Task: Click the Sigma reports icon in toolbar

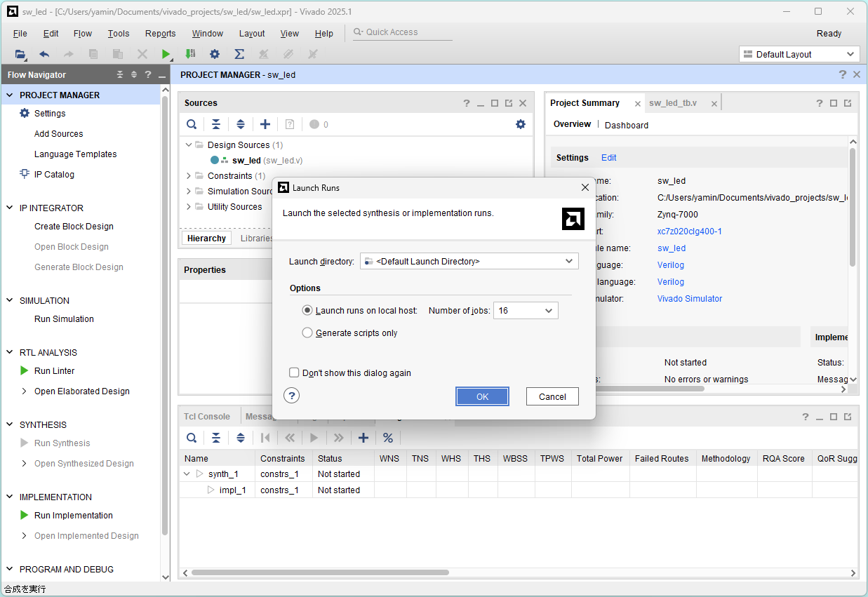Action: pyautogui.click(x=239, y=54)
